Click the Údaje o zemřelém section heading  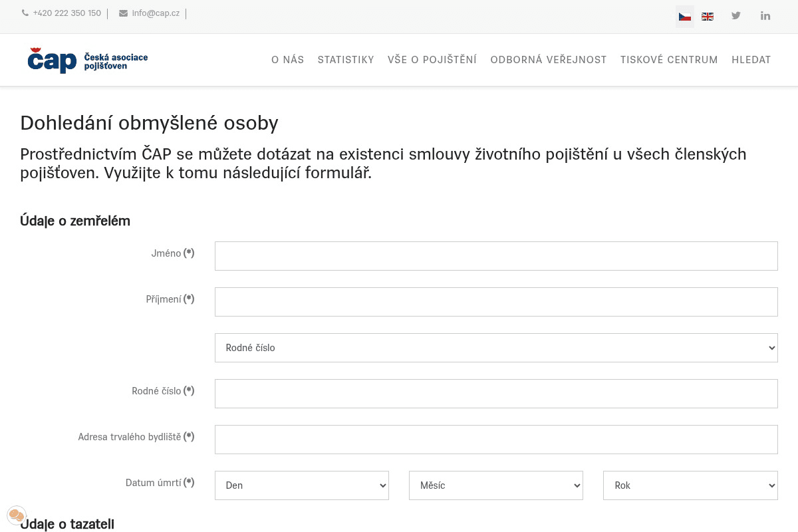click(75, 221)
